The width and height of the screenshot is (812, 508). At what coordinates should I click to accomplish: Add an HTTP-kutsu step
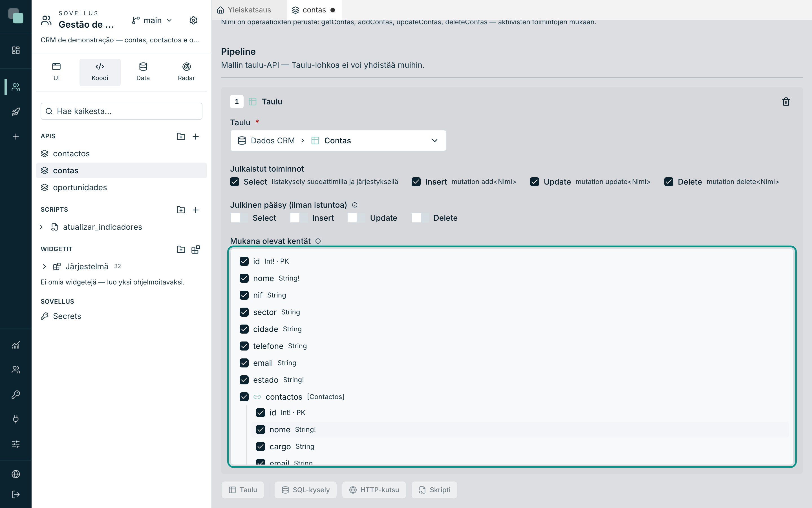(374, 490)
